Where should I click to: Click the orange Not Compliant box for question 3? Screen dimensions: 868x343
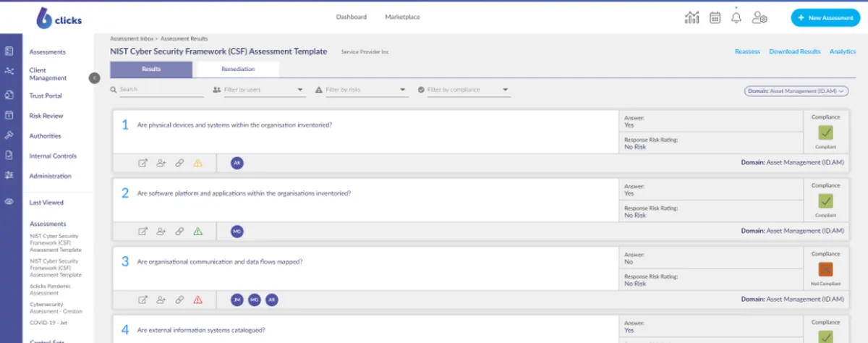pyautogui.click(x=825, y=268)
